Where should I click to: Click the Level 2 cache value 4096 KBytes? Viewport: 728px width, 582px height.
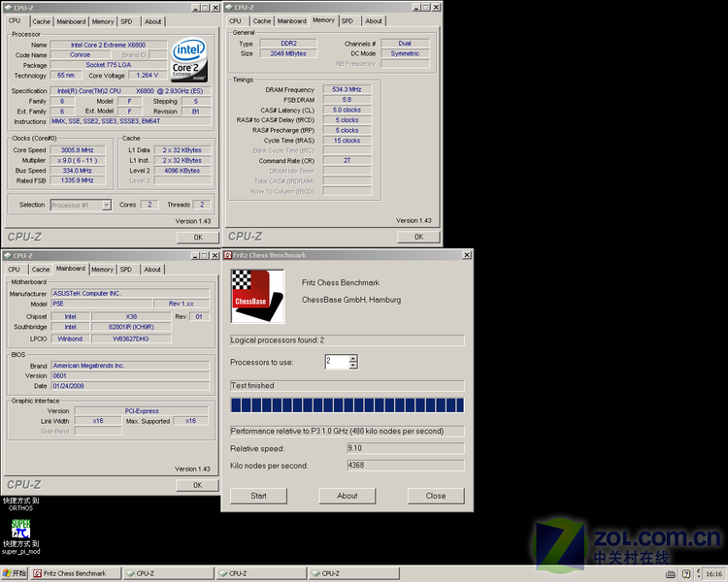click(x=182, y=171)
